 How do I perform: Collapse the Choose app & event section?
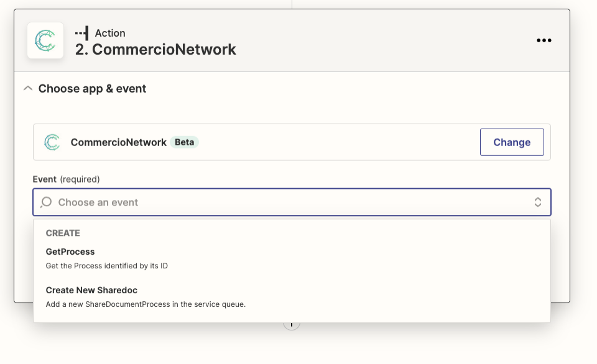[x=28, y=89]
